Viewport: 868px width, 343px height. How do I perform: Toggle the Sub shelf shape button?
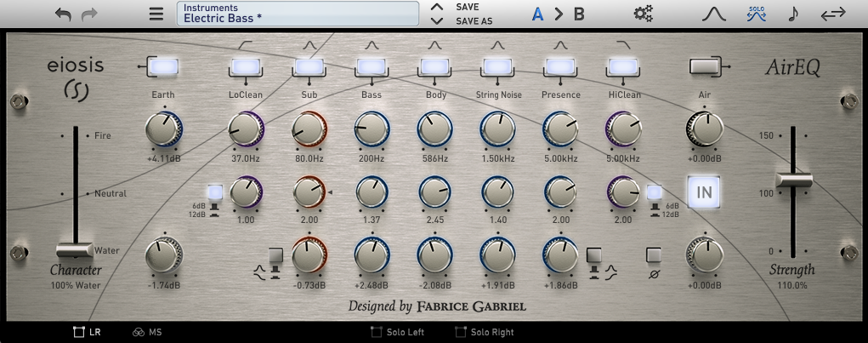[275, 254]
